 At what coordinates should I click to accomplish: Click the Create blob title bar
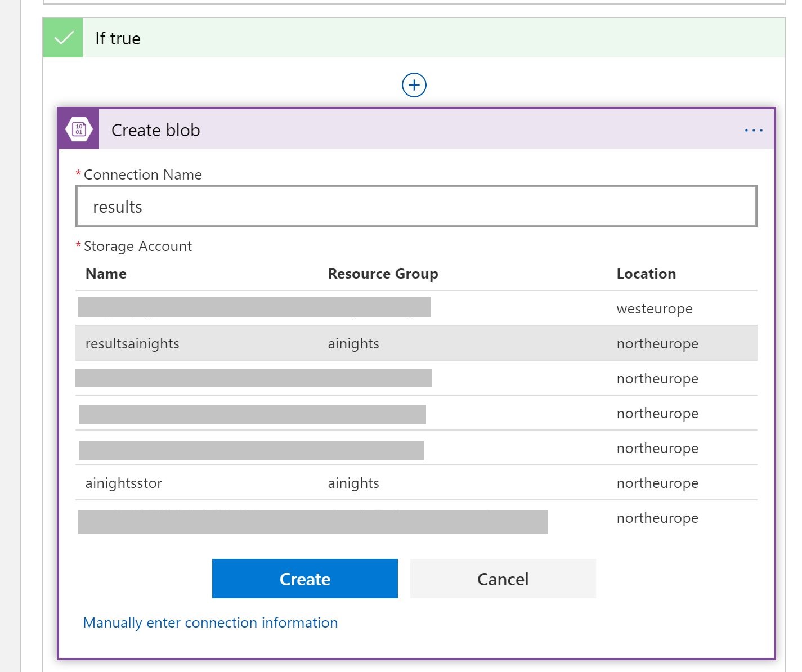(394, 131)
